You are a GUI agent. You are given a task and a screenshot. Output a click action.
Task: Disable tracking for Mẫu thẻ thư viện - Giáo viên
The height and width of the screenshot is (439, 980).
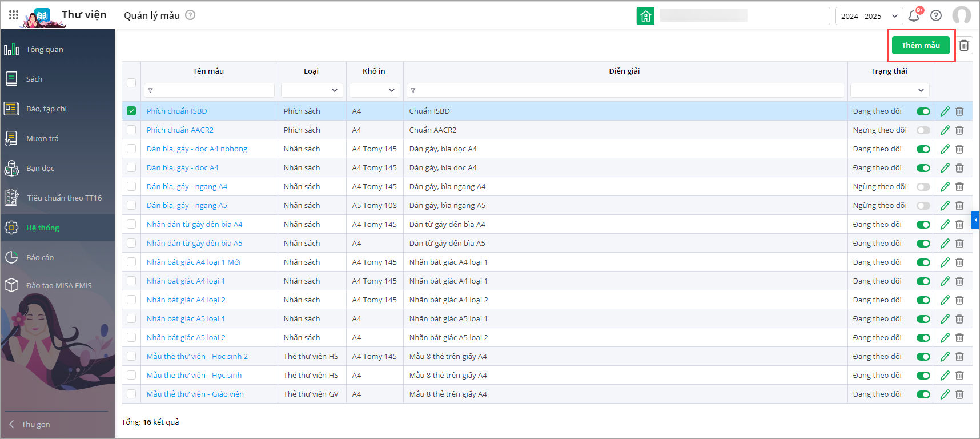pyautogui.click(x=923, y=394)
